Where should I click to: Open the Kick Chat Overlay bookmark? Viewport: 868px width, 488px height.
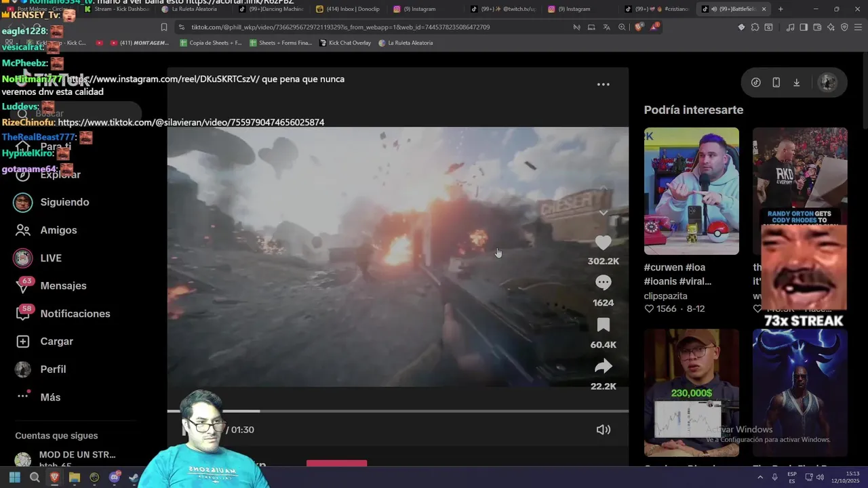345,43
